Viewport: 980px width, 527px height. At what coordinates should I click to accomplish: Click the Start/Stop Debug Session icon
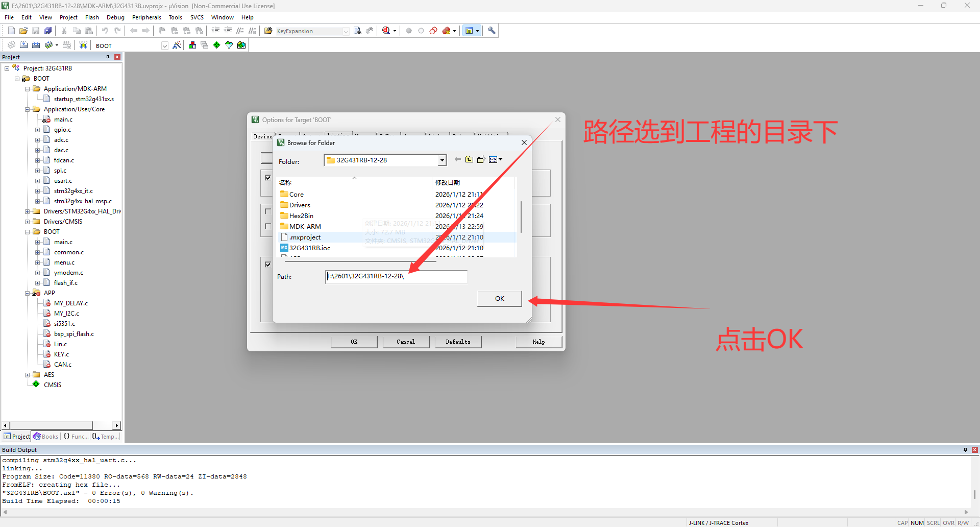click(x=386, y=31)
